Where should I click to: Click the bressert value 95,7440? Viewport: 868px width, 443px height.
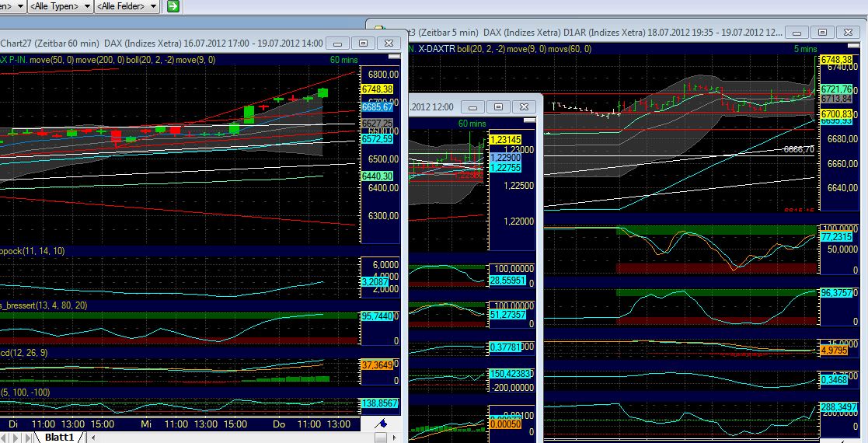click(377, 316)
